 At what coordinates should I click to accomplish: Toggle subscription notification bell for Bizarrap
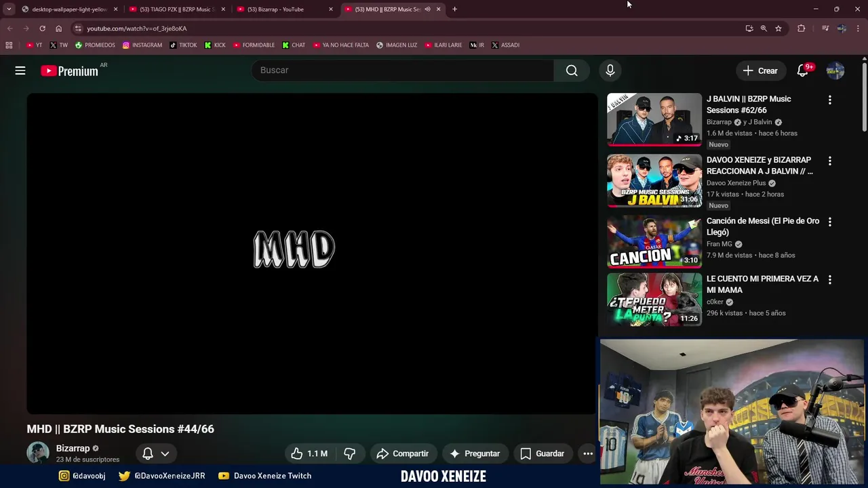[148, 453]
